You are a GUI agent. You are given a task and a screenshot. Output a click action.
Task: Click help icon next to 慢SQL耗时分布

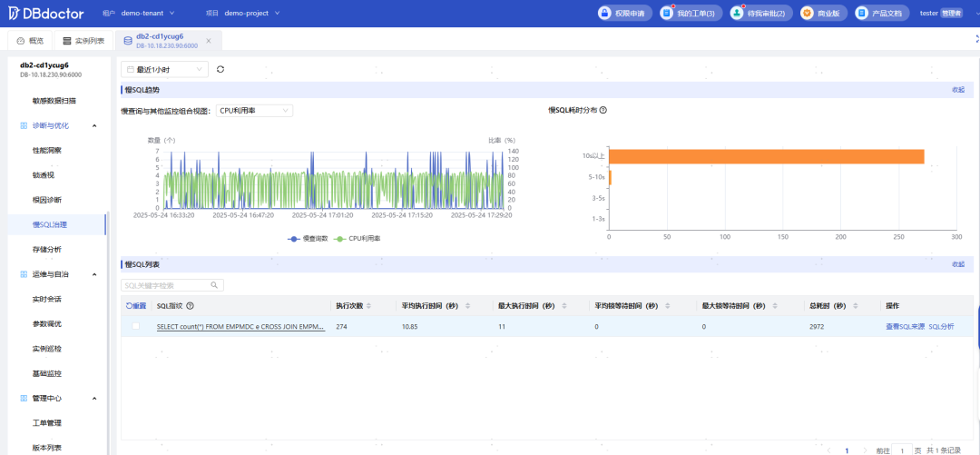[x=603, y=110]
